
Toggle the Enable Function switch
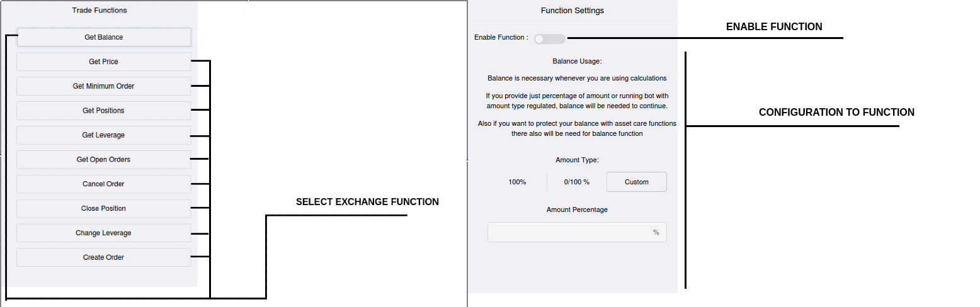(549, 39)
